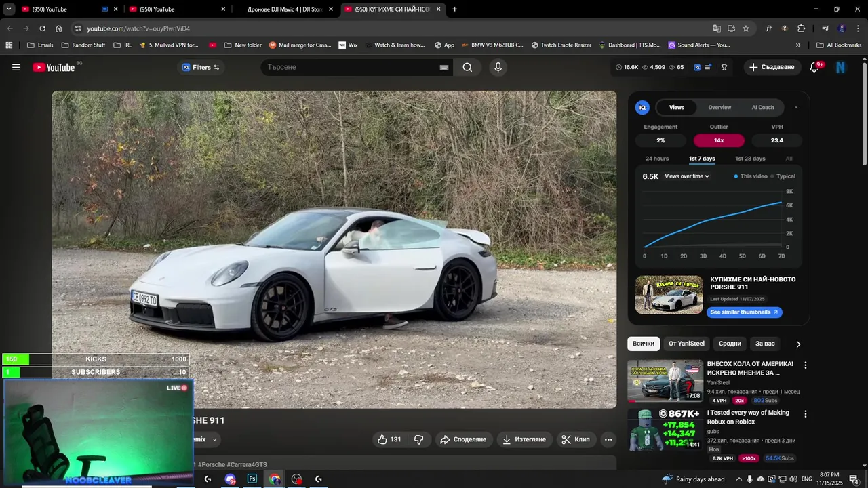Toggle the This video chart legend
Viewport: 868px width, 488px height.
[751, 176]
